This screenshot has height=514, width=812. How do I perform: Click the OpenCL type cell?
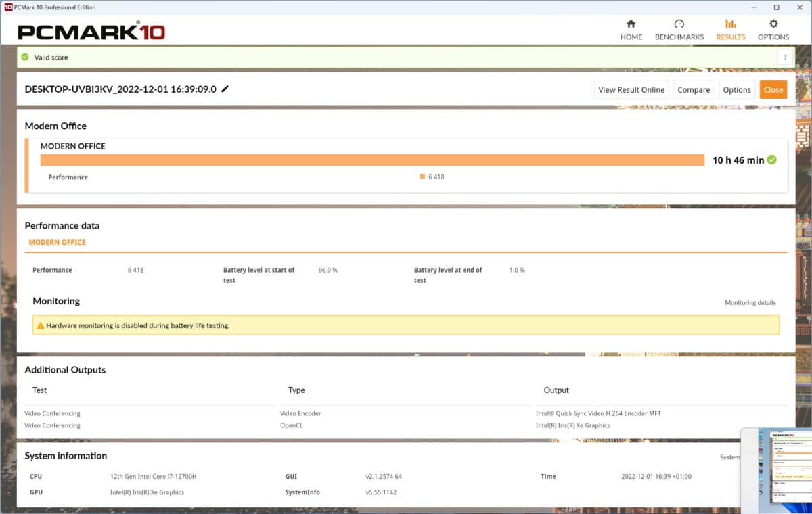click(292, 425)
